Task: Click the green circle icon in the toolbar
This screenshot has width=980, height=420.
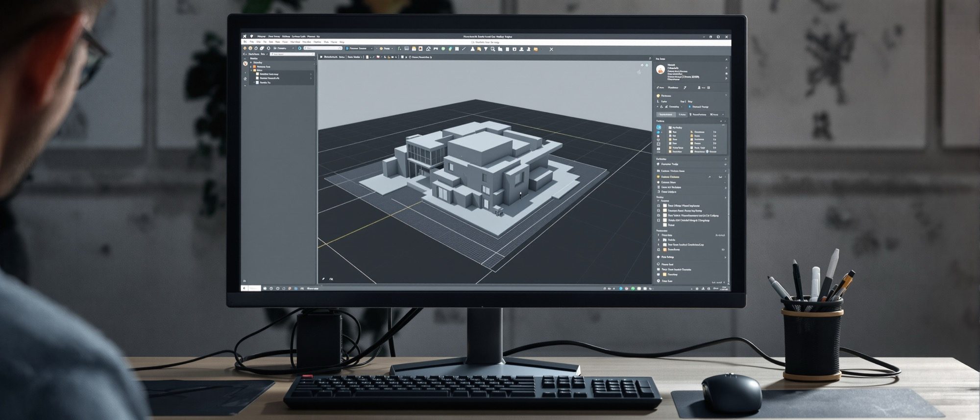Action: tap(443, 49)
